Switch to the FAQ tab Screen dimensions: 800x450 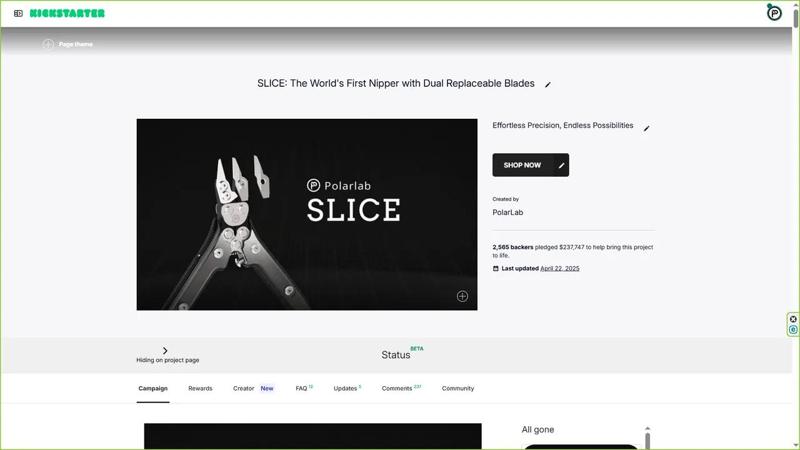pos(304,388)
